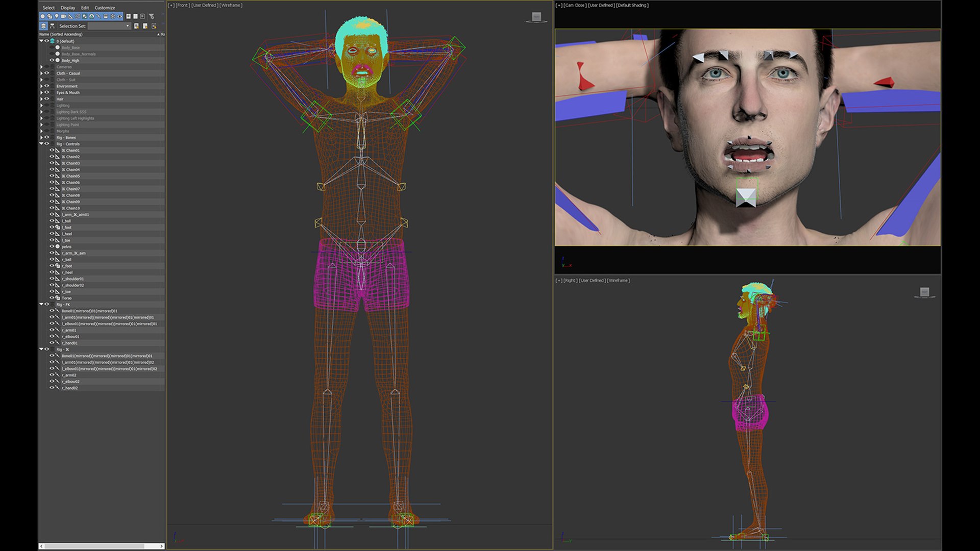
Task: Toggle Display Shapes filter icon
Action: 50,16
